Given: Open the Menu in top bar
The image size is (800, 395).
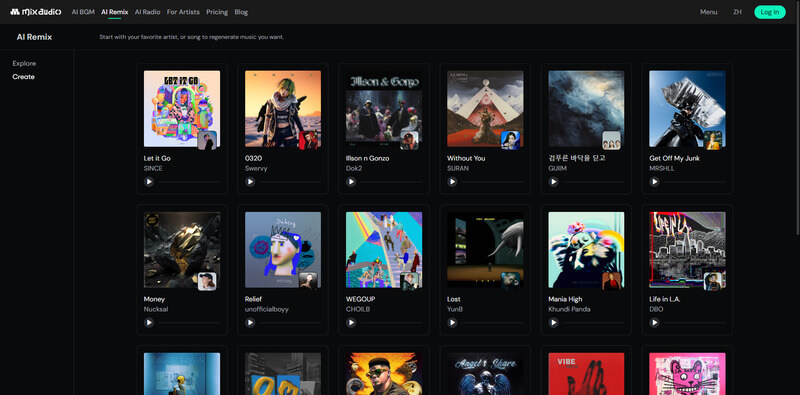Looking at the screenshot, I should pos(708,12).
